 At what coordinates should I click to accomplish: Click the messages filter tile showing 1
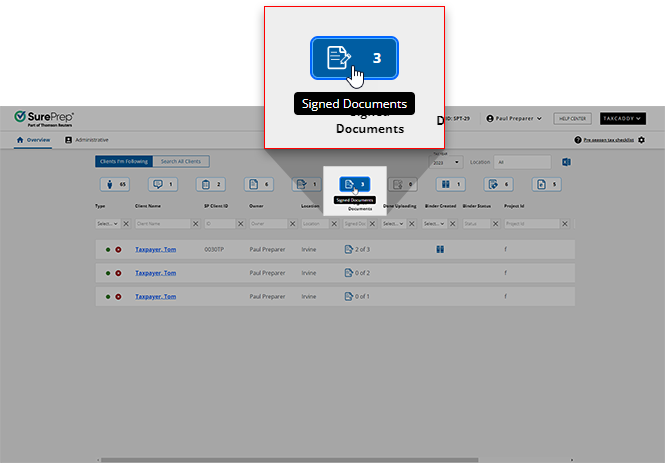tap(163, 184)
